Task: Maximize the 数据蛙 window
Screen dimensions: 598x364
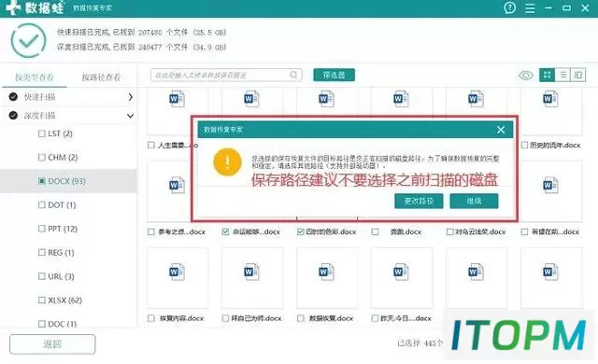Action: [567, 8]
